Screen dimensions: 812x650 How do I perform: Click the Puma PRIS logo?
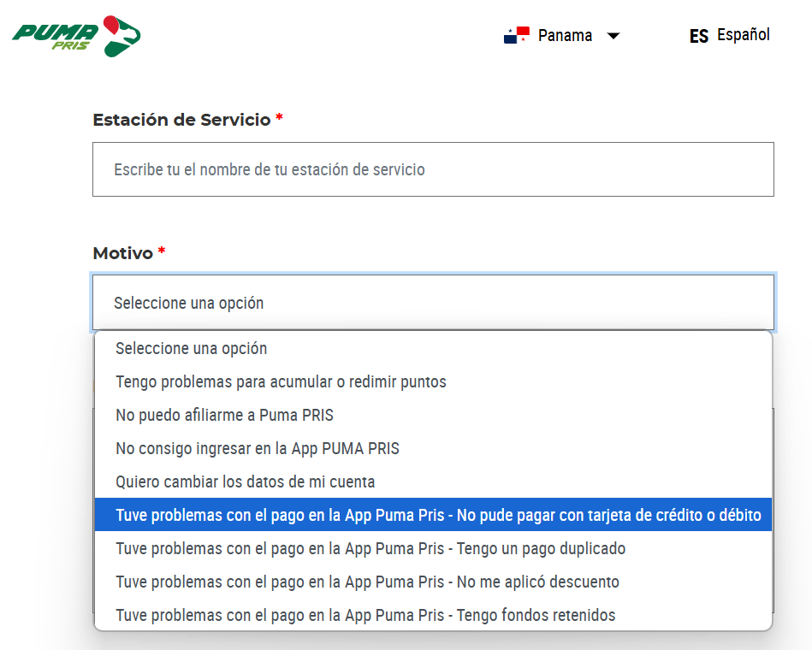[x=76, y=36]
